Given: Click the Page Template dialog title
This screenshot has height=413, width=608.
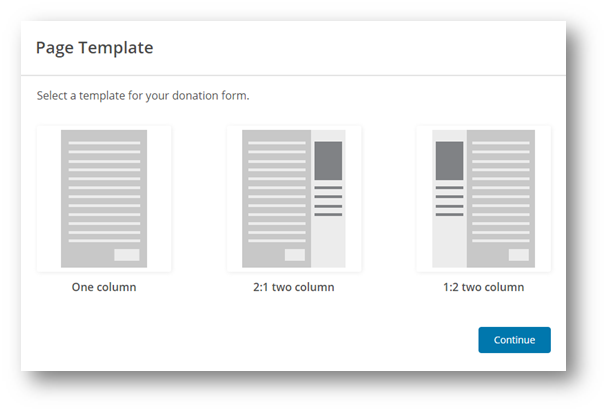Looking at the screenshot, I should [x=94, y=48].
